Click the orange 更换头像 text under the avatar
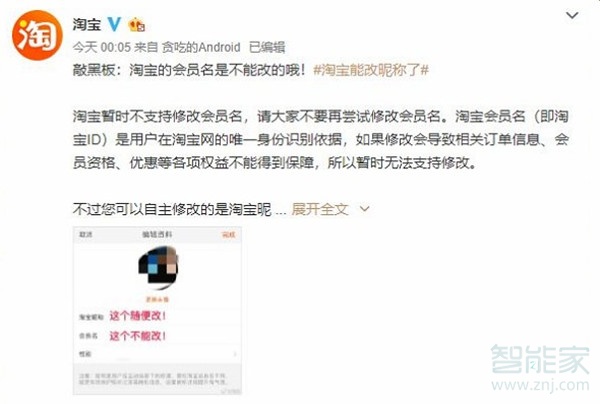Screen dimensions: 600x404 (x=157, y=299)
